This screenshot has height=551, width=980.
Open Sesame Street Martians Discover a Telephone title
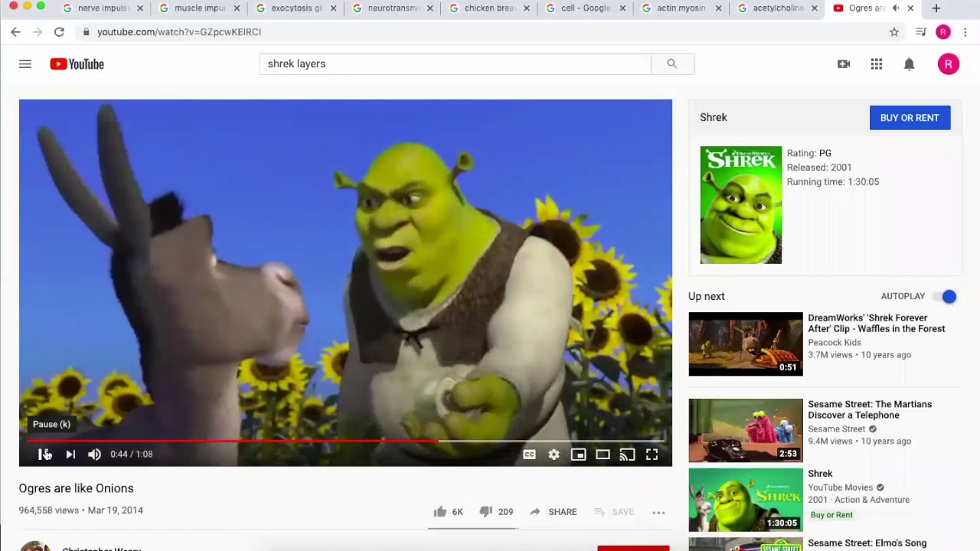pos(870,409)
